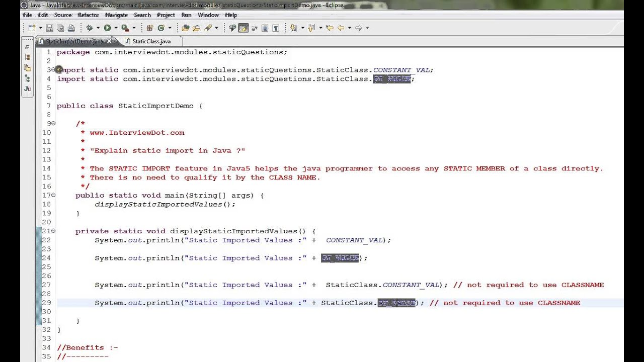Viewport: 644px width, 362px height.
Task: Click the green Run button icon
Action: [107, 28]
